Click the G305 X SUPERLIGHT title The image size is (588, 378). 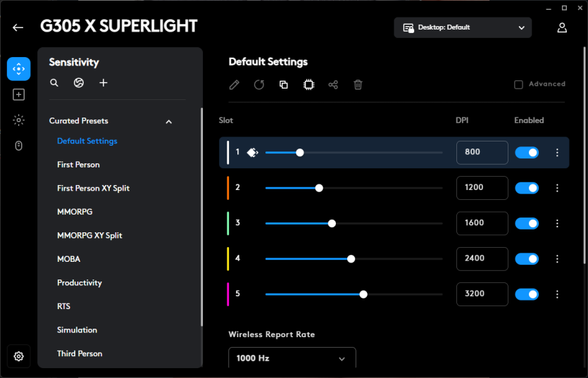point(118,26)
